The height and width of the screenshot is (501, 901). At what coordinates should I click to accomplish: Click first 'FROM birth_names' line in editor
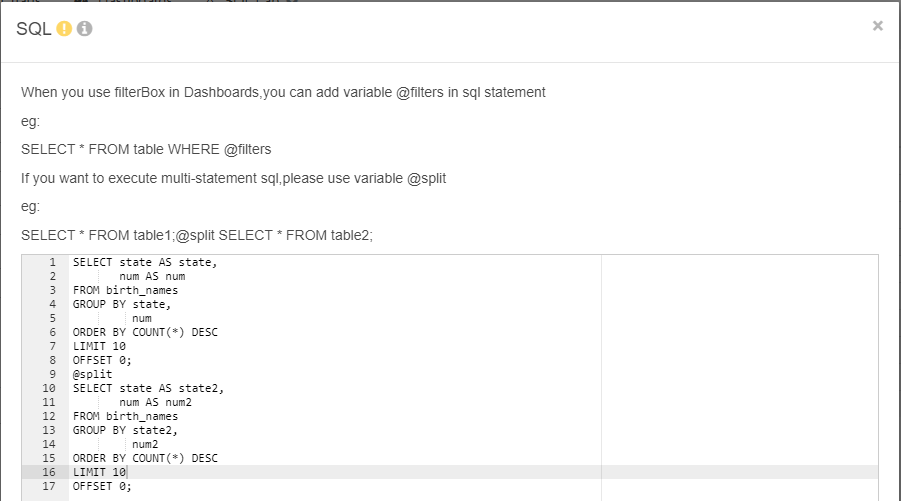click(x=125, y=290)
